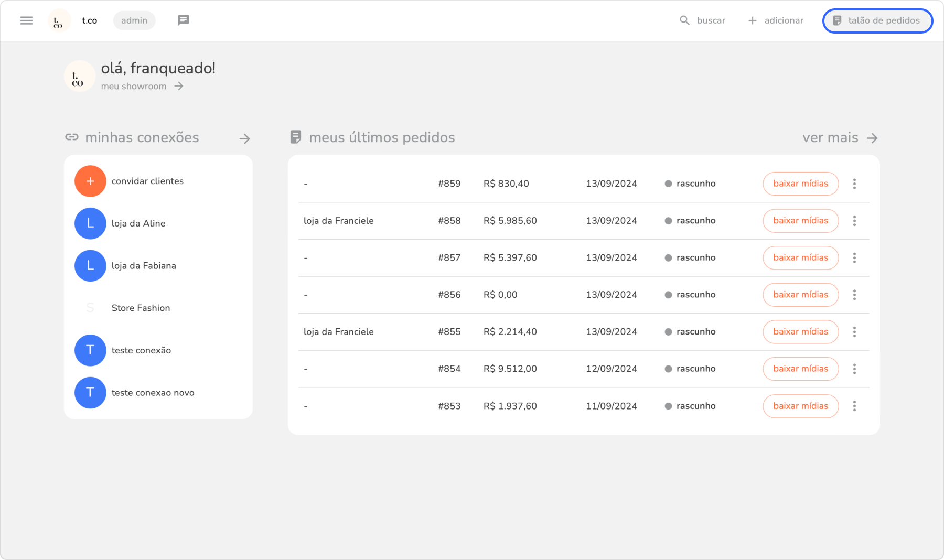Select the admin role badge
The image size is (944, 560).
(134, 20)
